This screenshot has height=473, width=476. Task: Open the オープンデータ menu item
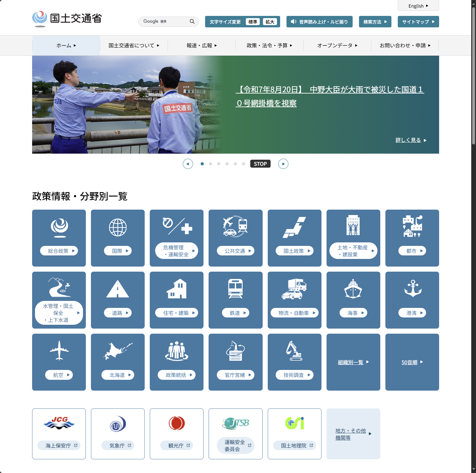(x=337, y=45)
